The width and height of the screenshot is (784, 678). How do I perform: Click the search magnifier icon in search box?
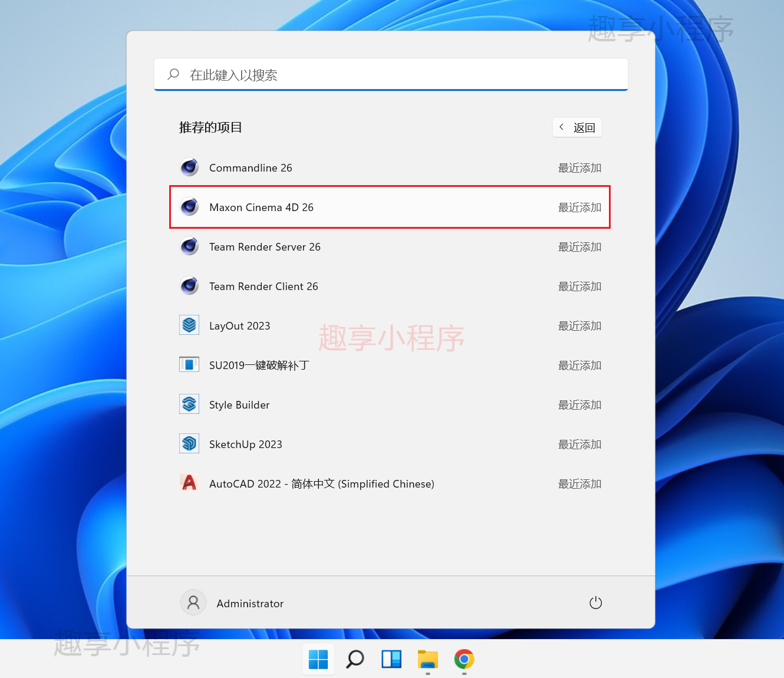(173, 74)
